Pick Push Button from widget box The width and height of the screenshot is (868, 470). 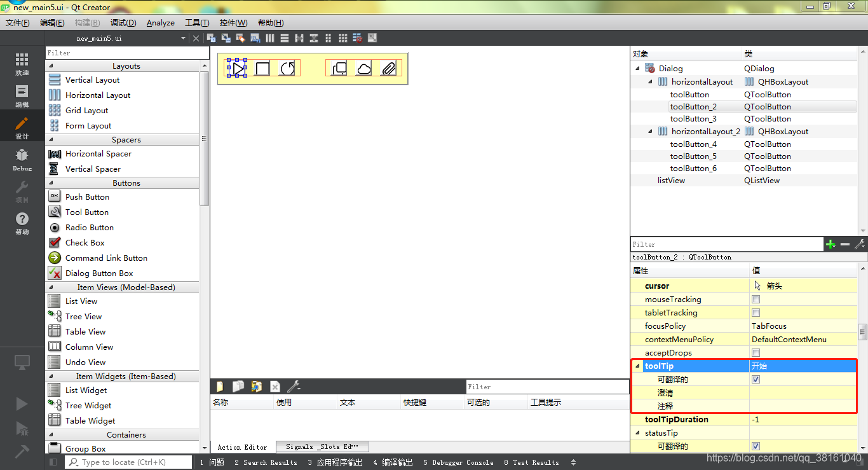87,197
